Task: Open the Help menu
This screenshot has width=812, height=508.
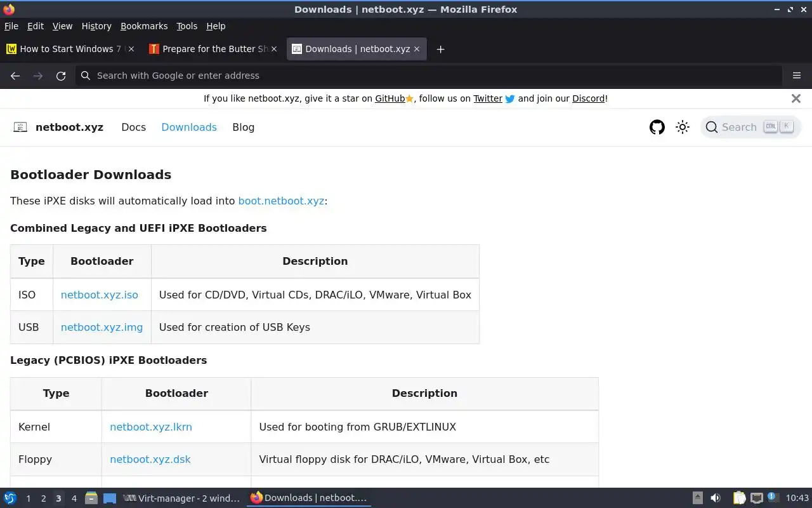Action: point(216,26)
